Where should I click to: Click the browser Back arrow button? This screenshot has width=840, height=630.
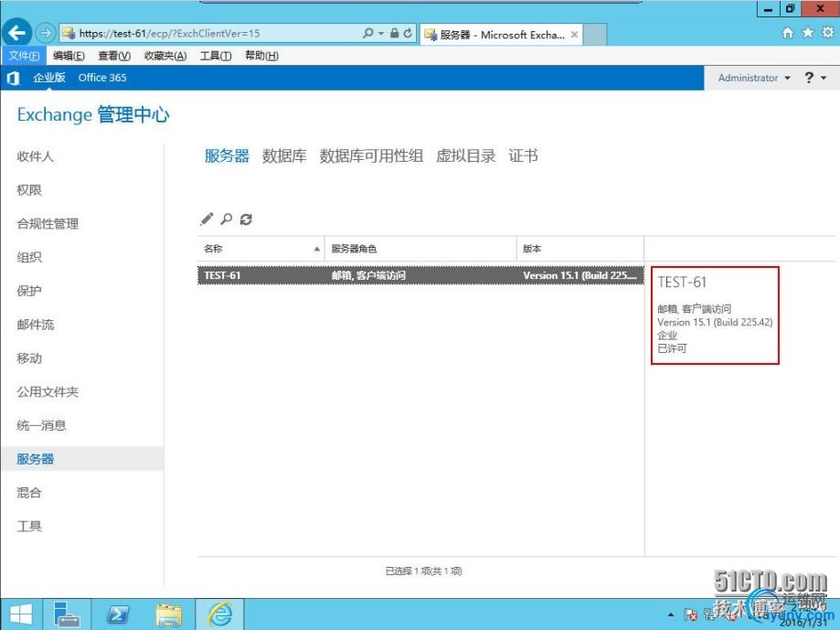[17, 33]
